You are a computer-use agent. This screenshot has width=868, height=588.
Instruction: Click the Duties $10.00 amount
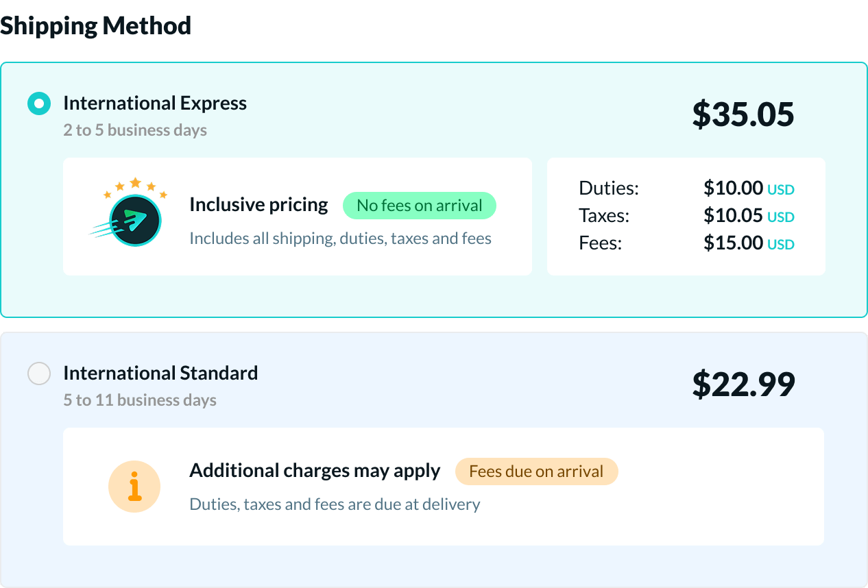pos(733,188)
